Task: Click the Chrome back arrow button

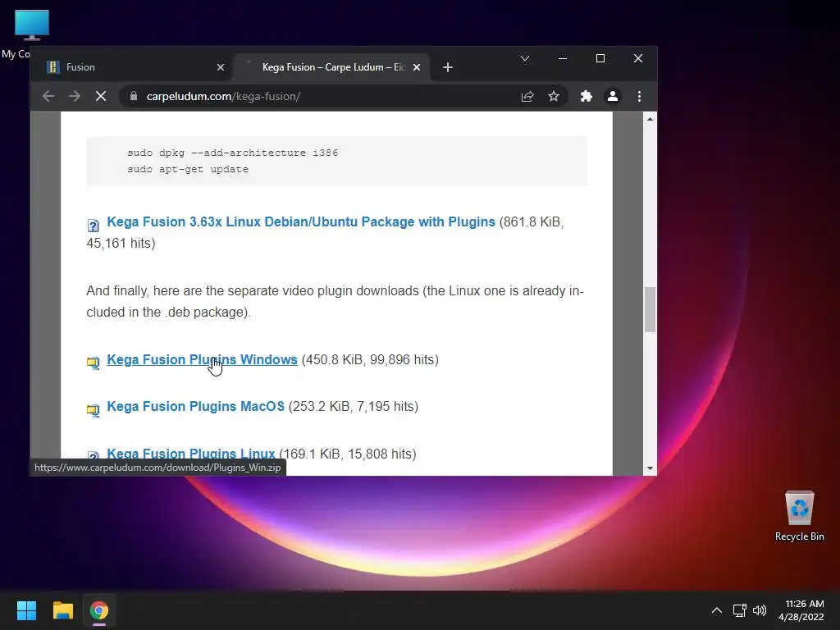Action: click(x=48, y=97)
